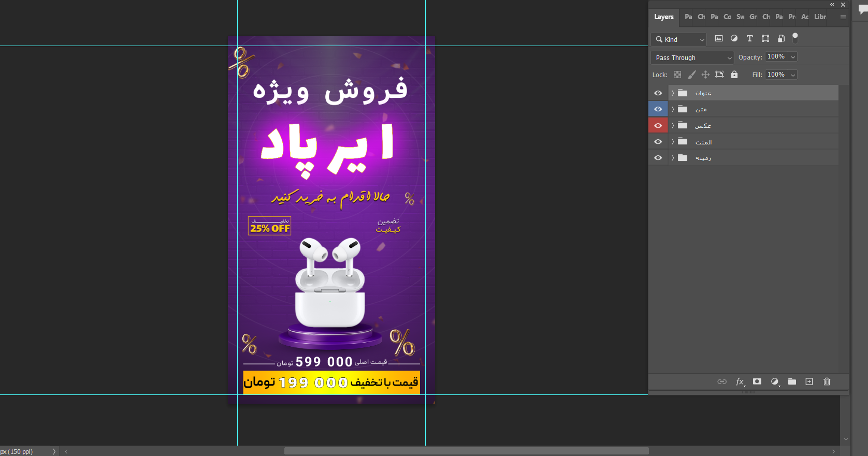
Task: Create a new layer
Action: [x=809, y=381]
